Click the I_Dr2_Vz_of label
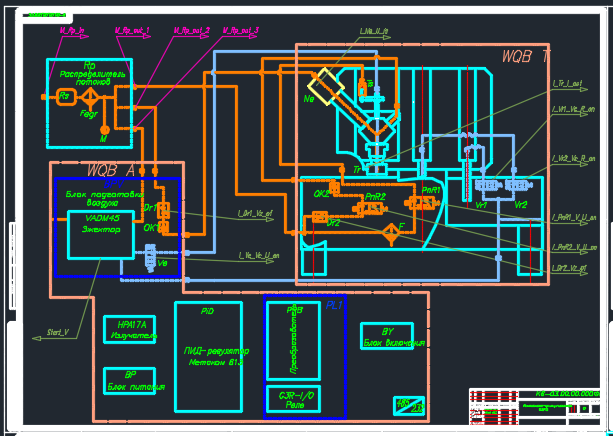Image resolution: width=613 pixels, height=436 pixels. tap(569, 268)
